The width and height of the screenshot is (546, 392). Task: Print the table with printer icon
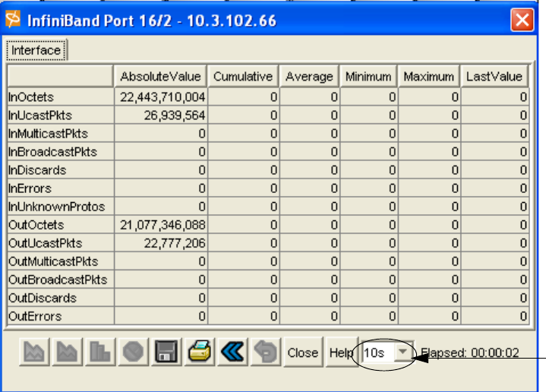(199, 352)
